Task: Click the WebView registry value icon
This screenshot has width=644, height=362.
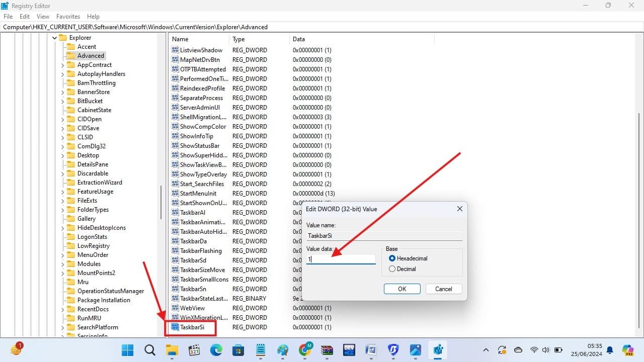Action: click(175, 308)
